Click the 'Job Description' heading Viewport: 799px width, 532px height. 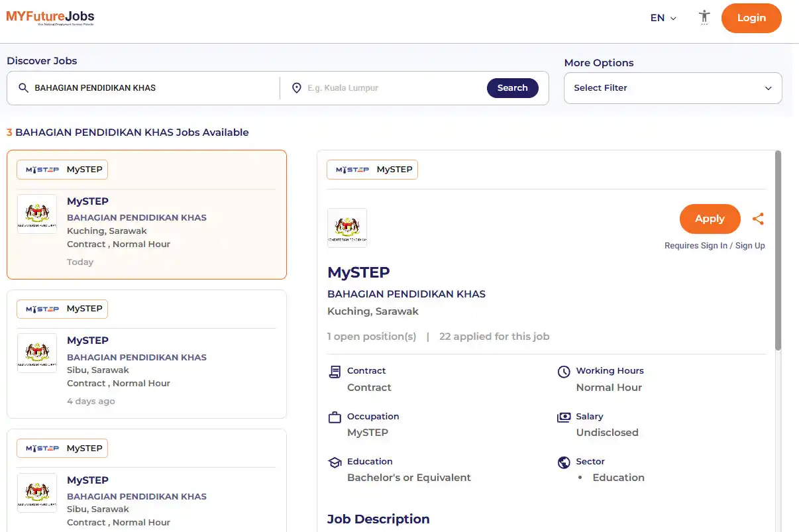click(378, 519)
